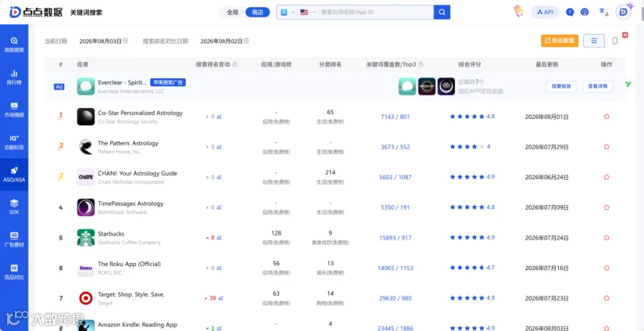Click the Starbucks app icon

pyautogui.click(x=86, y=238)
